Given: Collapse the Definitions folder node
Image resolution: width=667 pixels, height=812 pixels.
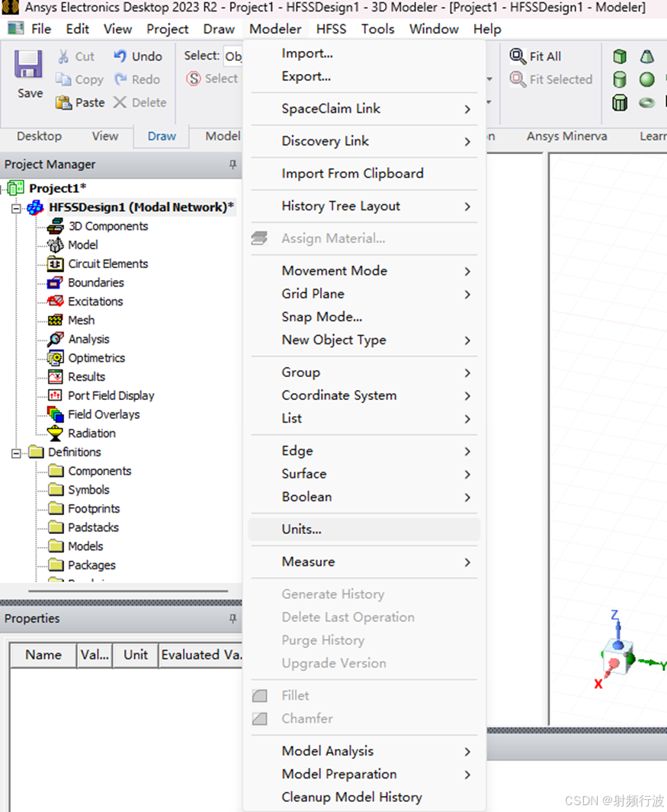Looking at the screenshot, I should click(x=16, y=453).
